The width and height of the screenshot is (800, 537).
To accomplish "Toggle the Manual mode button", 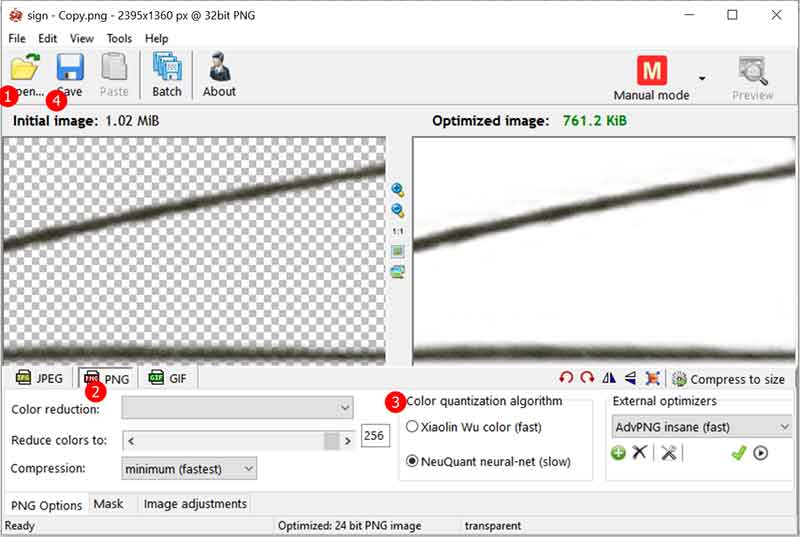I will [652, 77].
